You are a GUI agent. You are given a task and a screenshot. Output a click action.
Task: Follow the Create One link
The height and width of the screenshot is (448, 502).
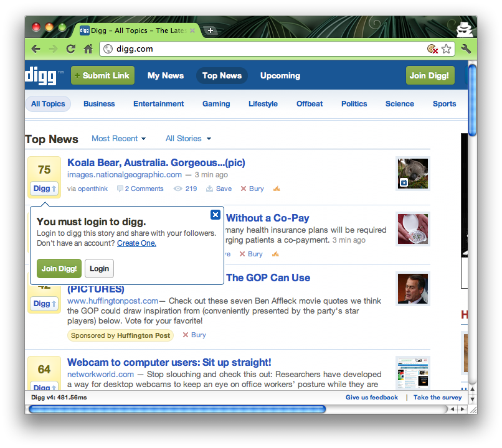pyautogui.click(x=136, y=243)
